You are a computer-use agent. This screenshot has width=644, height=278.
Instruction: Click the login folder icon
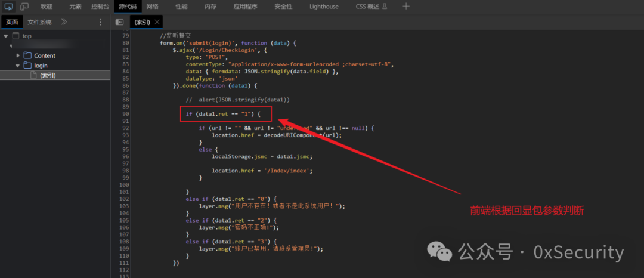tap(27, 65)
